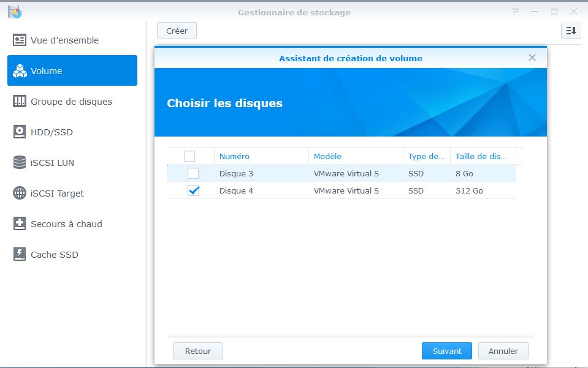
Task: Sort by the Taille de dis... column header
Action: click(483, 156)
